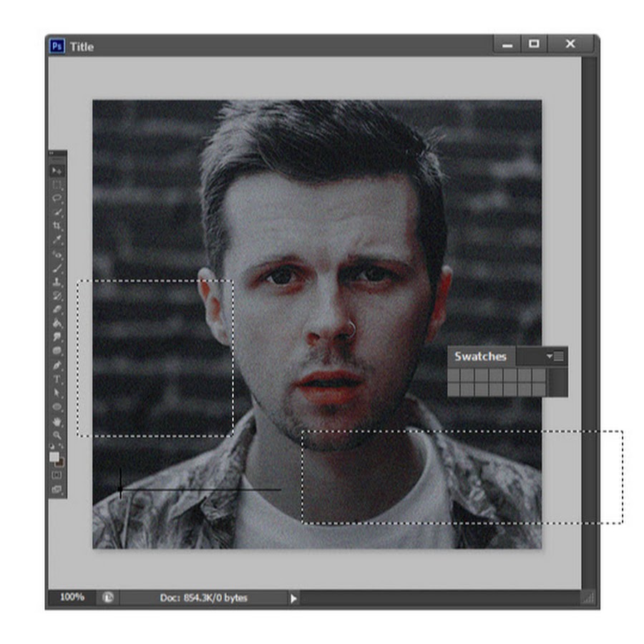Click on the portrait photo canvas
644x644 pixels.
pos(317,324)
